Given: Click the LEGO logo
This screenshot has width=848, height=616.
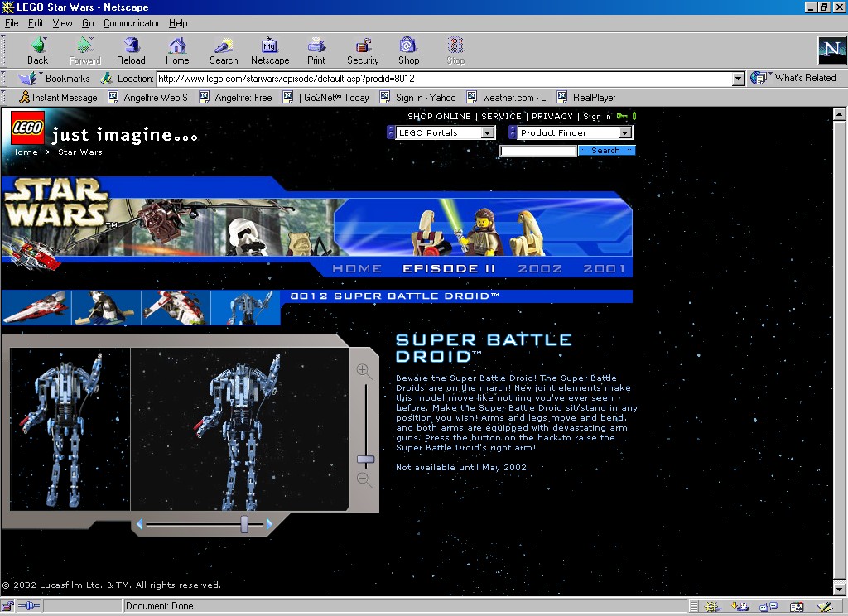Looking at the screenshot, I should click(27, 128).
